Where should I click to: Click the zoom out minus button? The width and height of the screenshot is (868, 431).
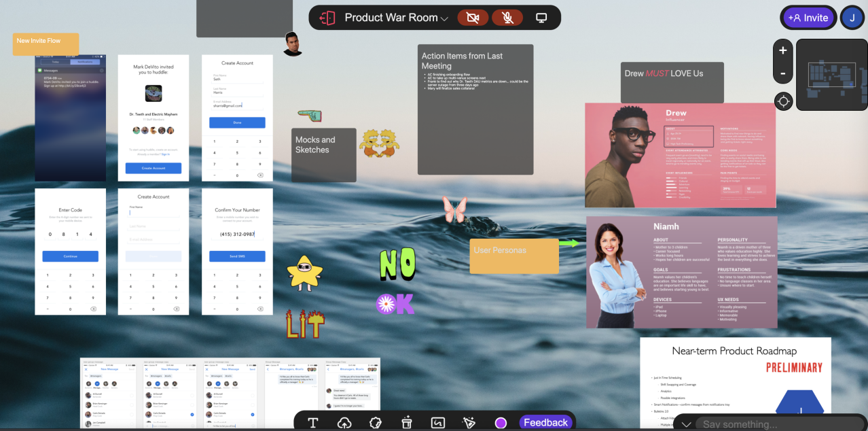tap(783, 73)
